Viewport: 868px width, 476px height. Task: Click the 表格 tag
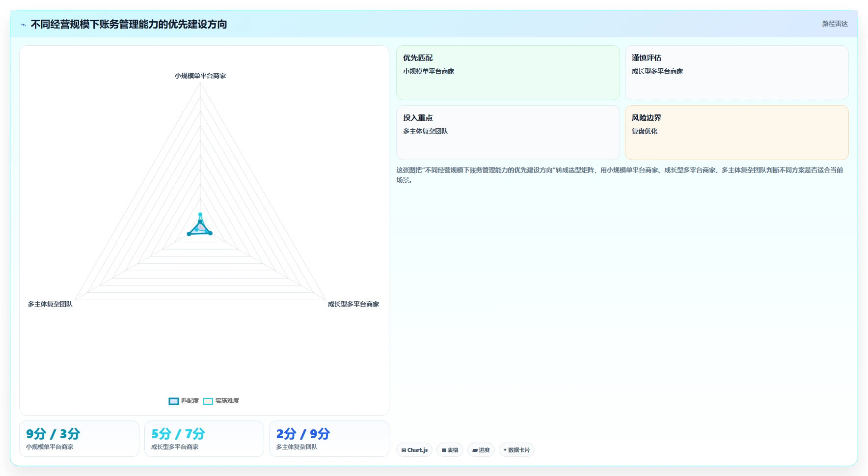(450, 450)
